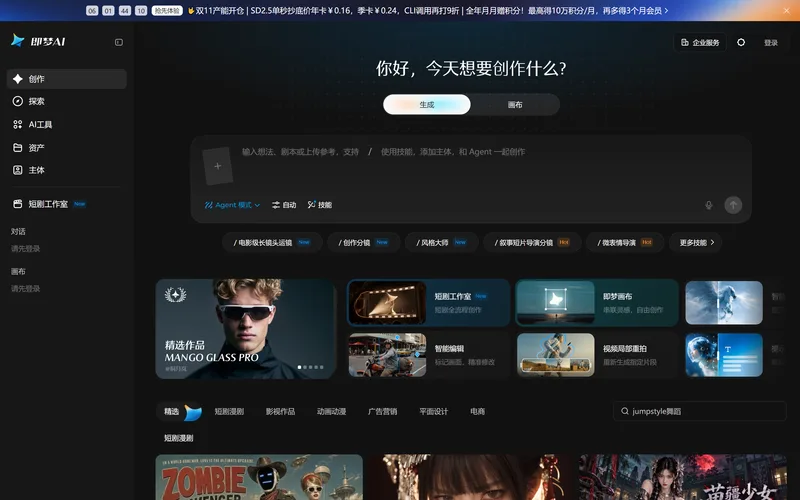Click the 自动 settings option
800x500 pixels.
coord(284,205)
